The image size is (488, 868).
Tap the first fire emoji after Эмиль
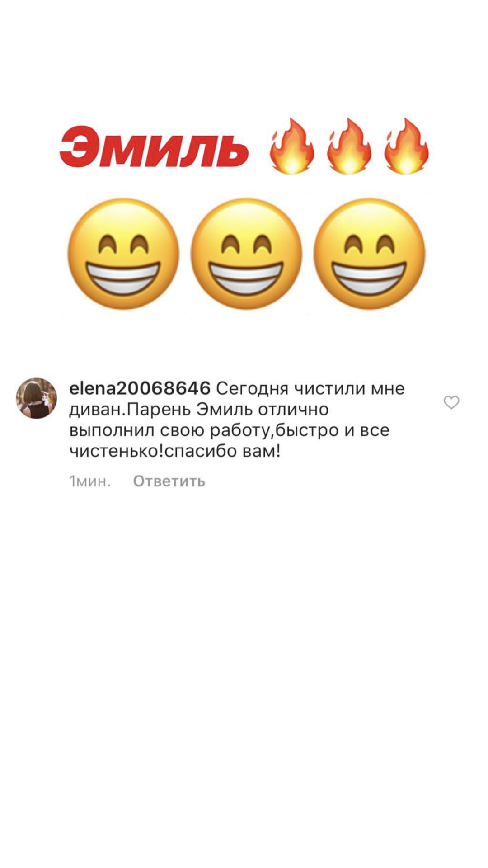[291, 146]
